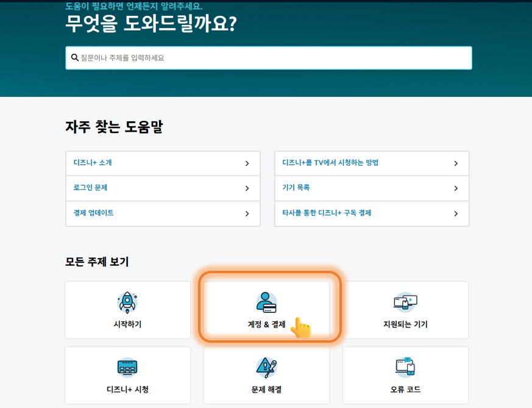Click the chevron on the 결제 업데이트 row
532x408 pixels.
coord(247,213)
